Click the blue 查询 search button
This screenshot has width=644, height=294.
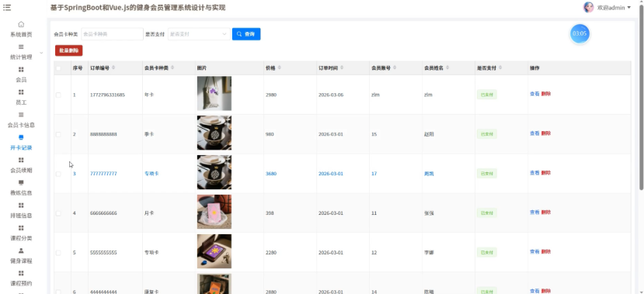click(246, 34)
